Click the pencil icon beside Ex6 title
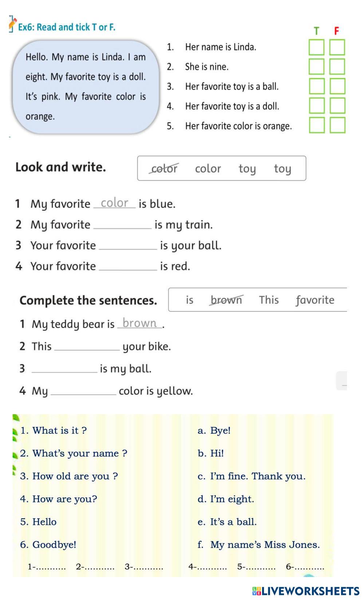 [x=12, y=24]
